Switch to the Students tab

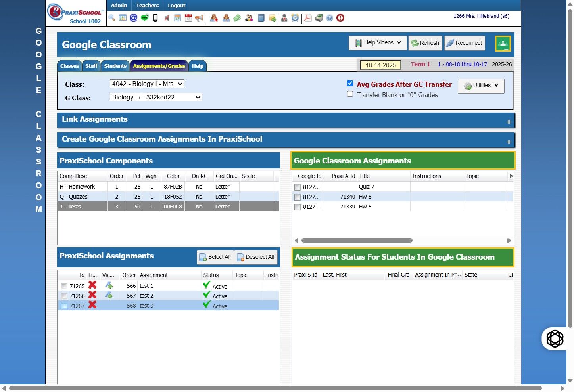coord(115,66)
